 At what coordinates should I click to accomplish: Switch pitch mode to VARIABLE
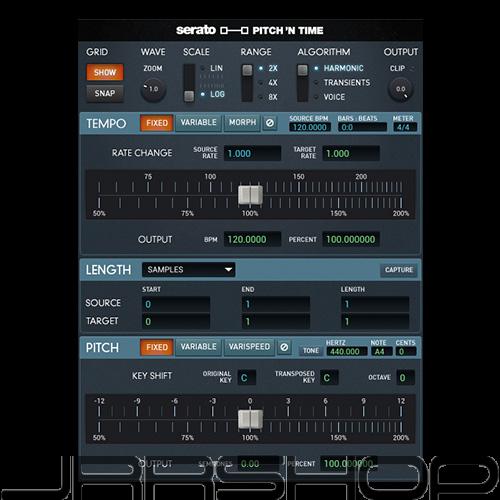[198, 347]
